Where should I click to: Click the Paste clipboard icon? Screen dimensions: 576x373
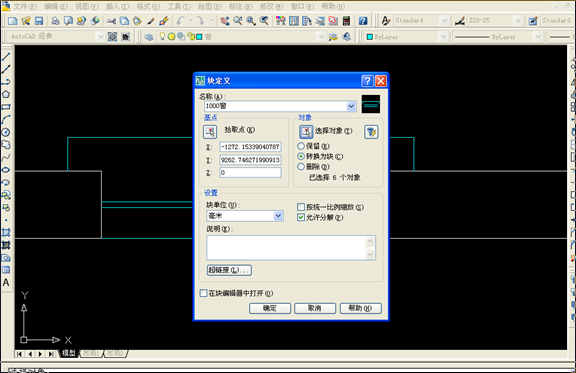pos(137,21)
